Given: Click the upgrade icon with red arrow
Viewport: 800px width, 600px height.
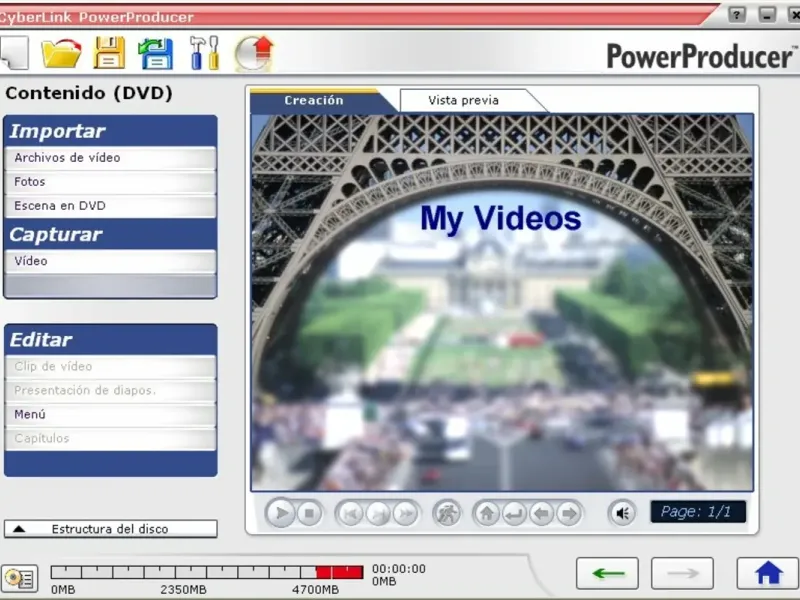Looking at the screenshot, I should point(254,53).
